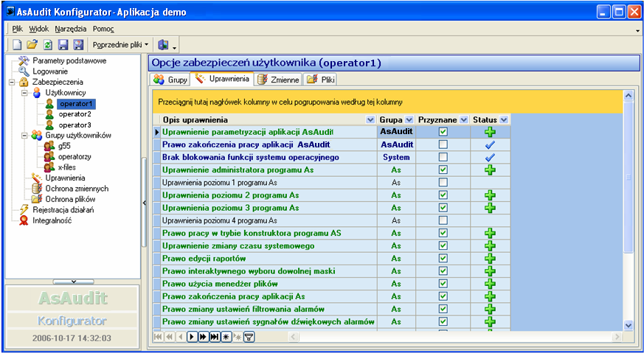The image size is (644, 353).
Task: Open dropdown arrow beside books icon
Action: point(175,48)
